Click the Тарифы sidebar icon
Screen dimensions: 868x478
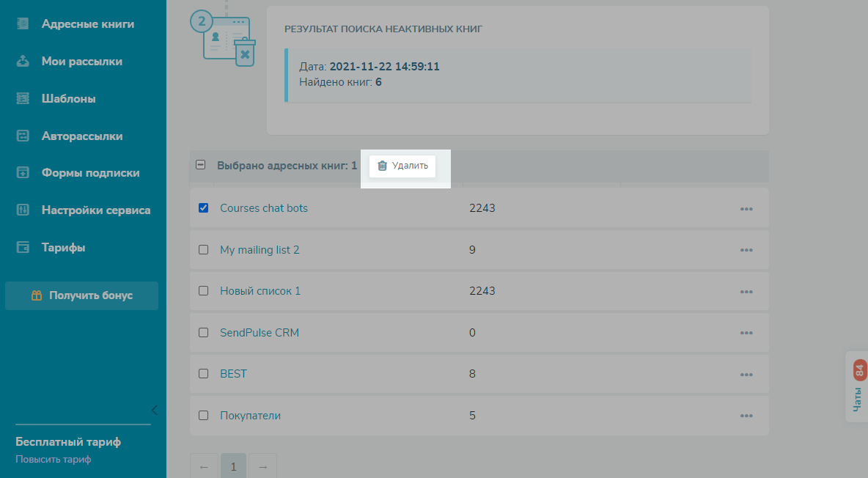23,247
